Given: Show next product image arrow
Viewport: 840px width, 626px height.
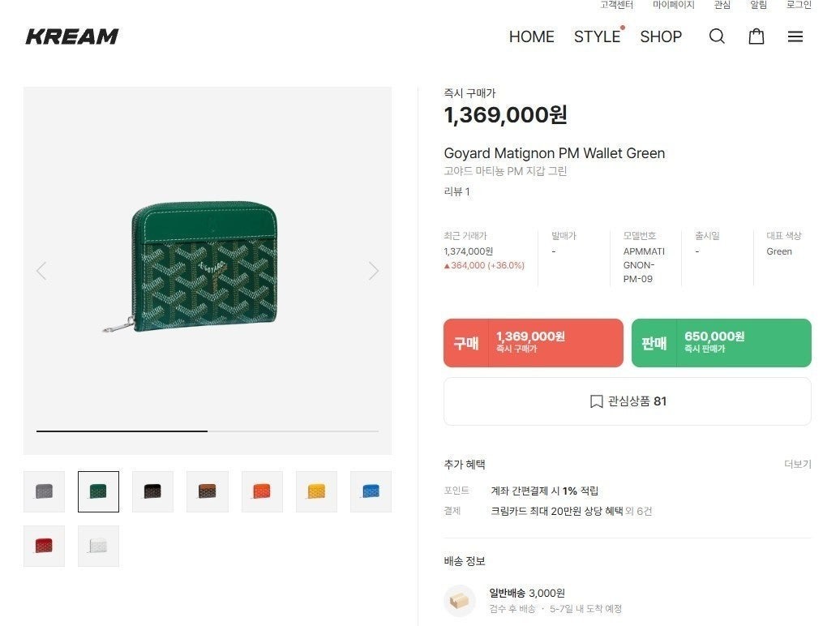Looking at the screenshot, I should [x=373, y=271].
